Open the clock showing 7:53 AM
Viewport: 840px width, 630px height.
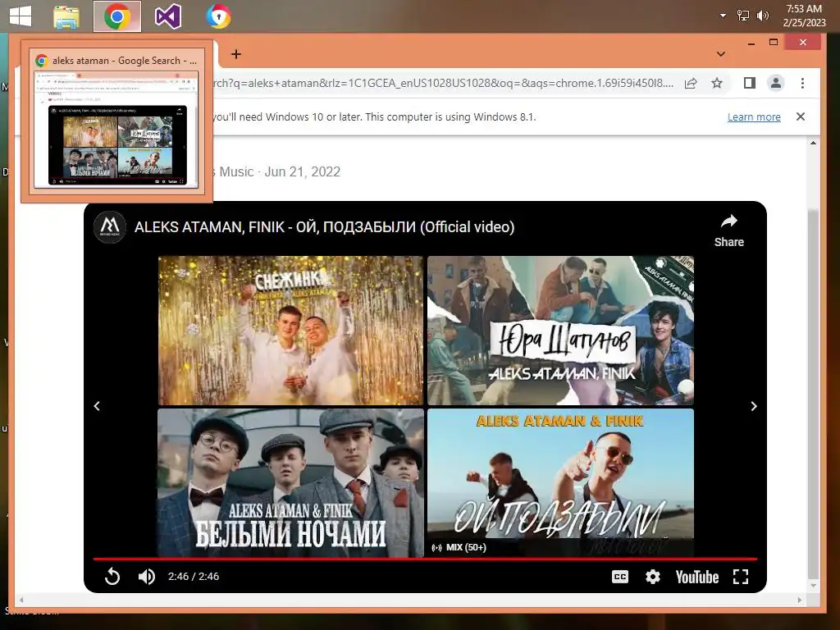804,16
